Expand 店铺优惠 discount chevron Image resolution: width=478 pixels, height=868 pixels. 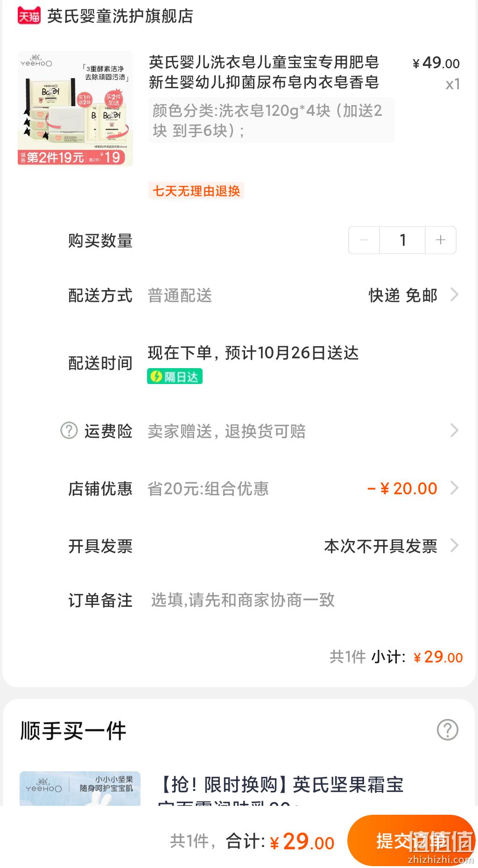[454, 488]
